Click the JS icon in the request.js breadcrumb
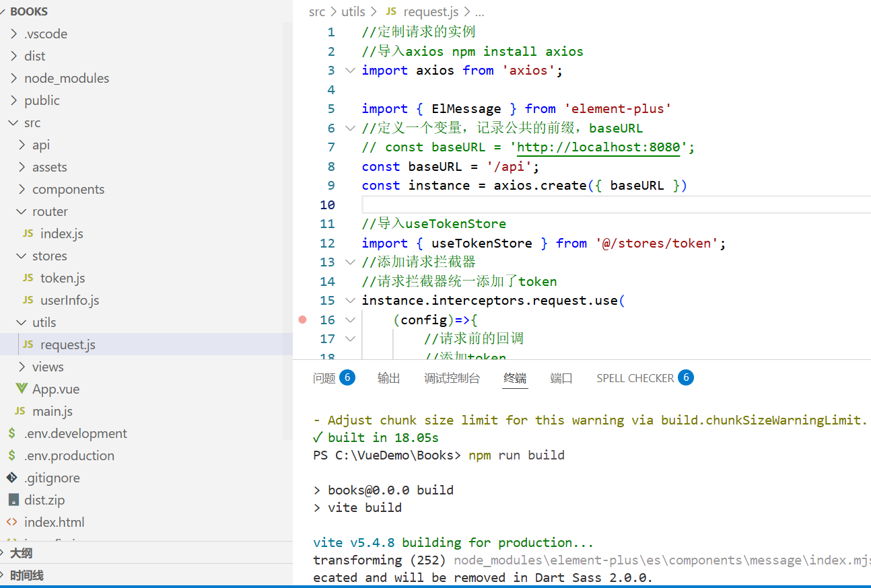The height and width of the screenshot is (588, 871). 391,11
